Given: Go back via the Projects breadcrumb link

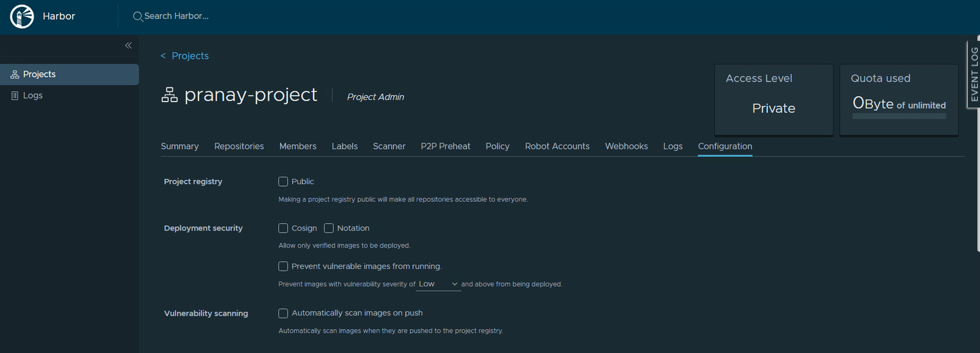Looking at the screenshot, I should pos(190,56).
